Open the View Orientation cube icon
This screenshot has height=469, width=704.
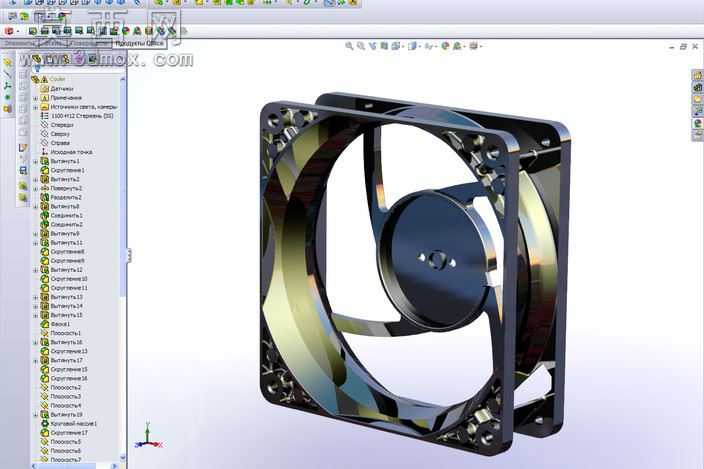coord(395,46)
